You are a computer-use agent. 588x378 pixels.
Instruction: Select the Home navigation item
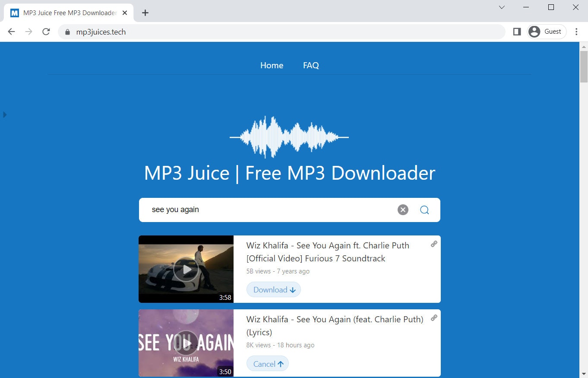click(x=271, y=65)
